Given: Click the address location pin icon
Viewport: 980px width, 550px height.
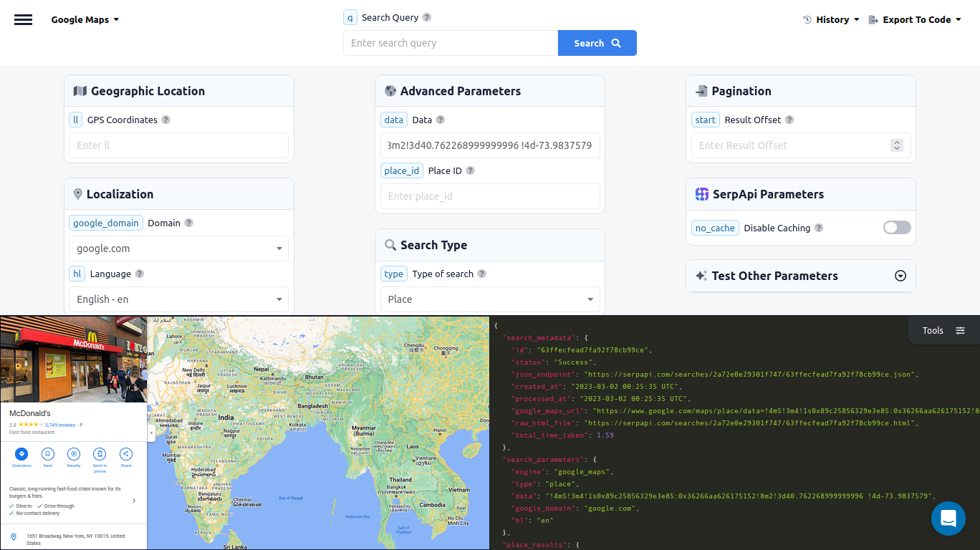Looking at the screenshot, I should [14, 536].
